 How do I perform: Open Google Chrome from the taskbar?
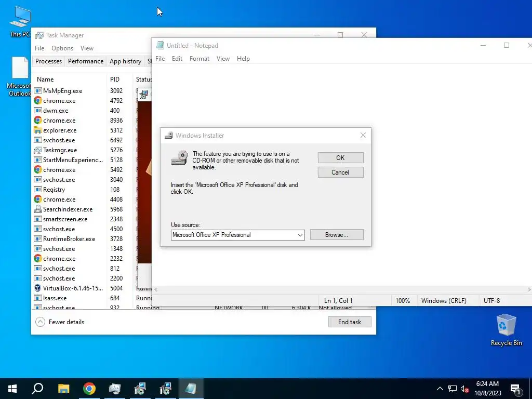point(89,389)
